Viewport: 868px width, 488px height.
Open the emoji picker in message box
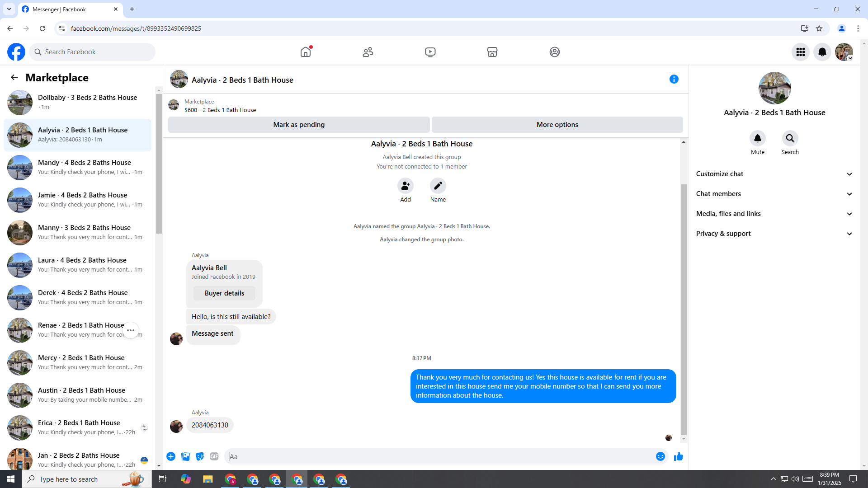(660, 456)
